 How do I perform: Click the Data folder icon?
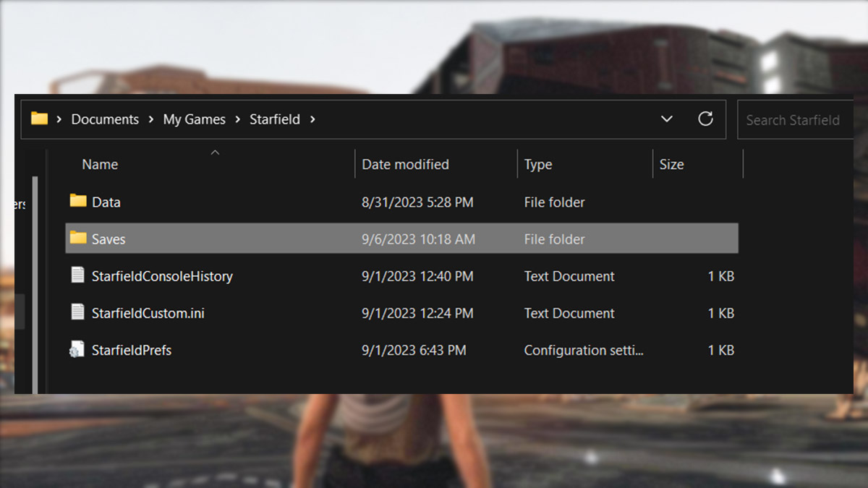[78, 202]
